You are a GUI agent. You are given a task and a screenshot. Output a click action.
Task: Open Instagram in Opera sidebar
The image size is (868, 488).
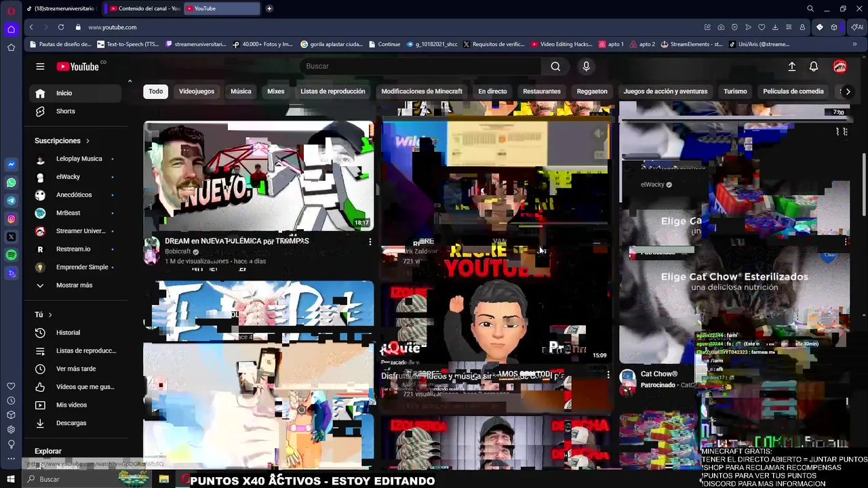point(11,219)
